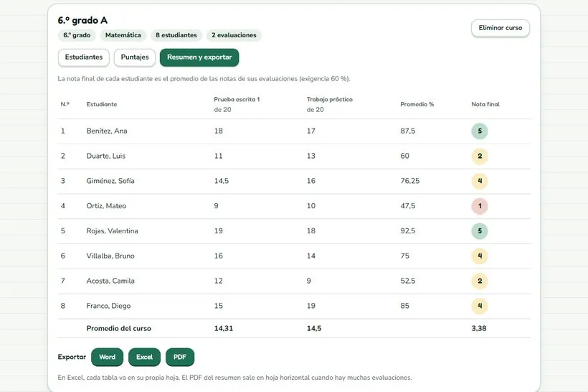588x392 pixels.
Task: Click the 2 evaluaciones tag
Action: click(234, 35)
